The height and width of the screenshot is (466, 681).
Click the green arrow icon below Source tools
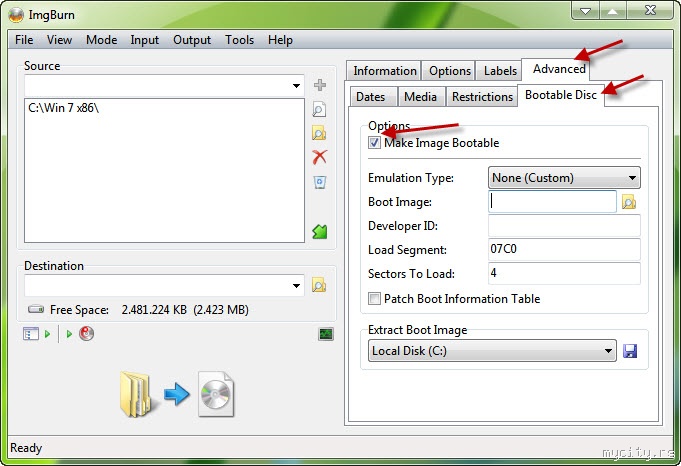[320, 231]
